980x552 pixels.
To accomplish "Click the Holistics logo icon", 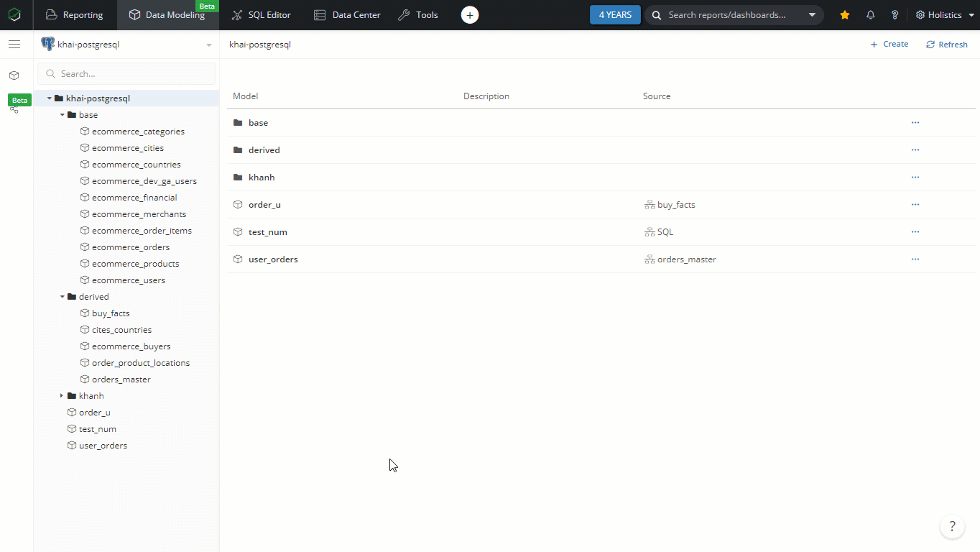I will [14, 14].
